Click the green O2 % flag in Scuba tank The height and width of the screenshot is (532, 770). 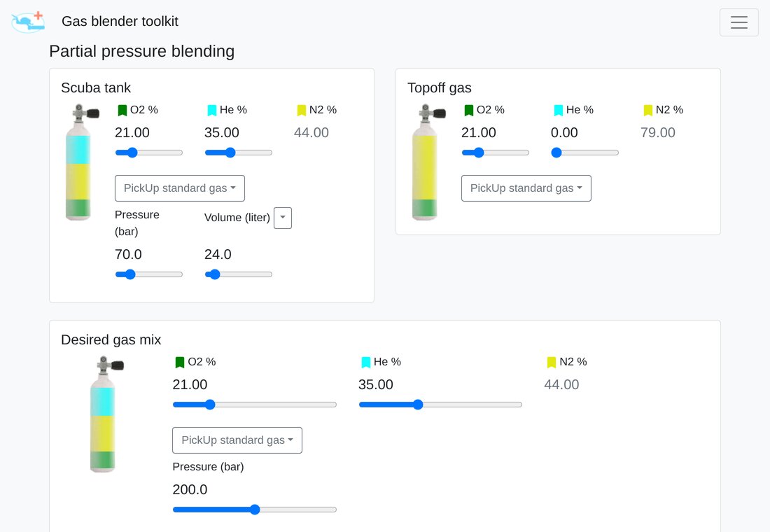tap(122, 110)
